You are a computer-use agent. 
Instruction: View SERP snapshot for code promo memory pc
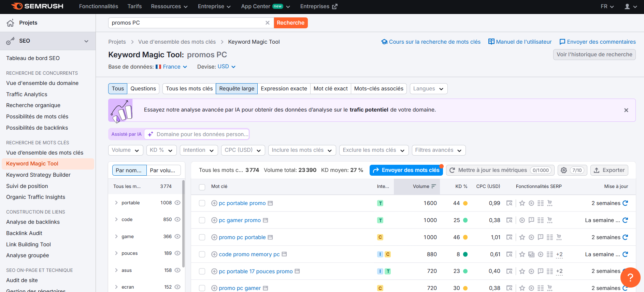(x=509, y=254)
